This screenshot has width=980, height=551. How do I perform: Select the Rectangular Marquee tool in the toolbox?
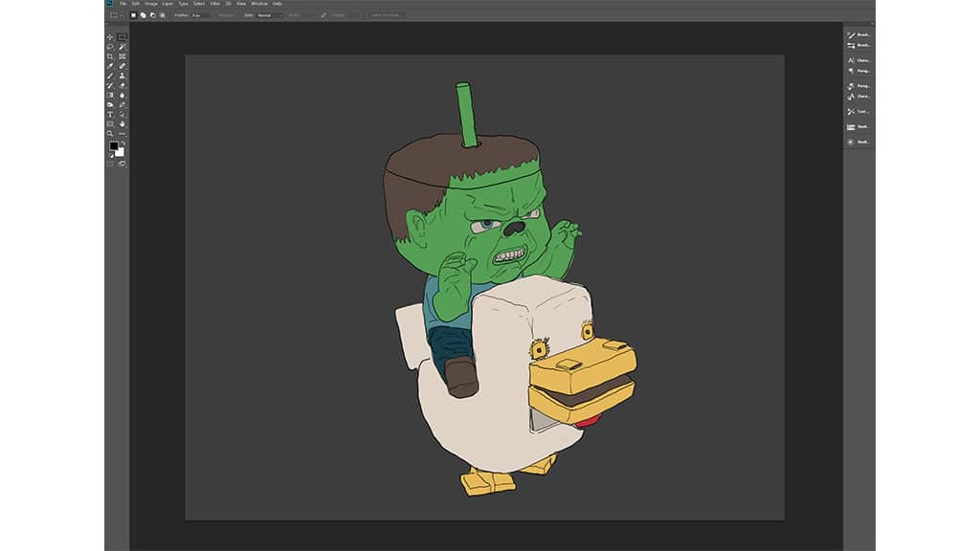[x=122, y=37]
